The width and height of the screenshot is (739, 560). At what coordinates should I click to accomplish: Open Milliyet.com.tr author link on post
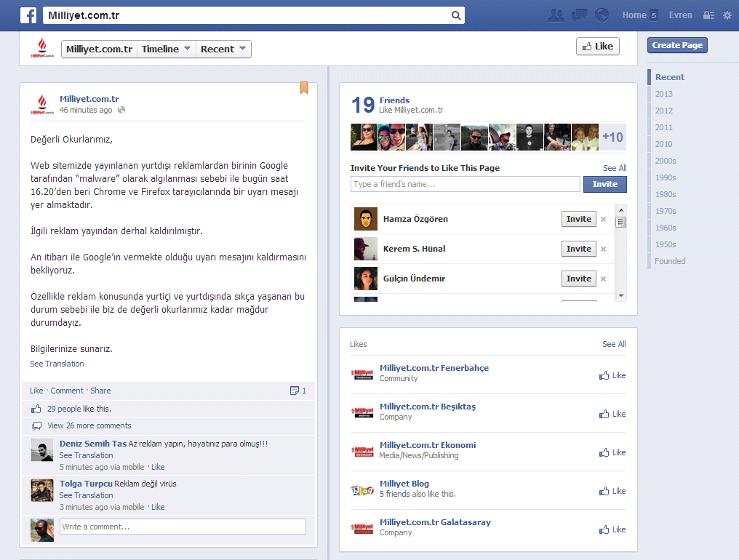[89, 98]
